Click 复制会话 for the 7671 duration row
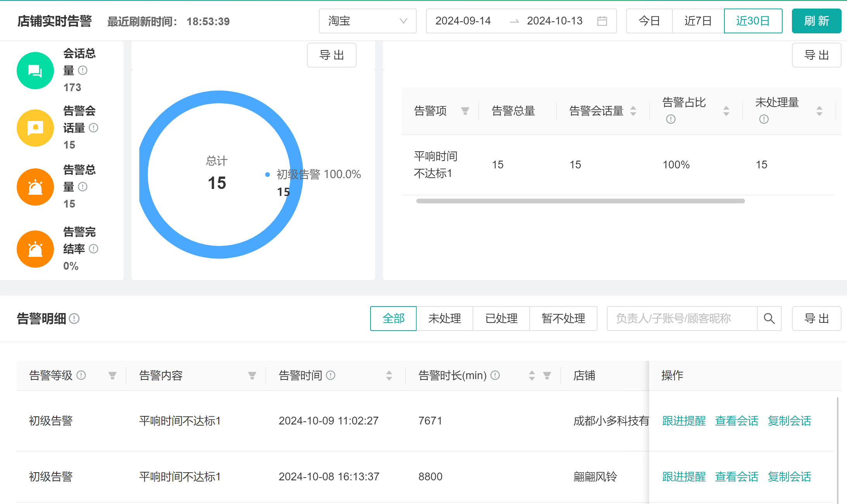The image size is (847, 504). [x=790, y=421]
